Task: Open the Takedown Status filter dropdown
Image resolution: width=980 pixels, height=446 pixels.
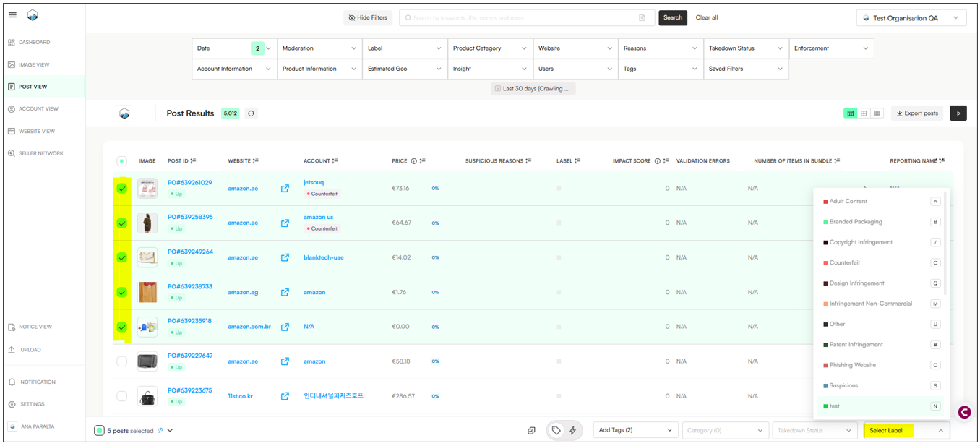Action: (745, 48)
